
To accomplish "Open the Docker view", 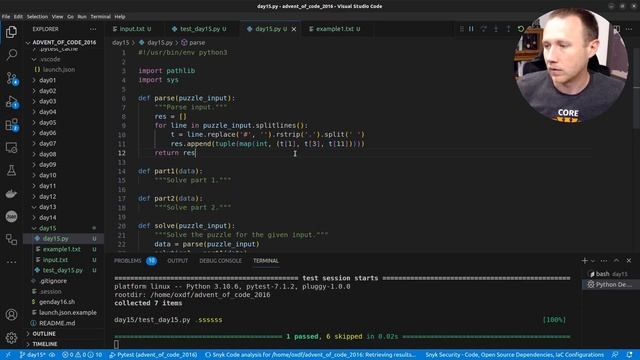I will (11, 193).
